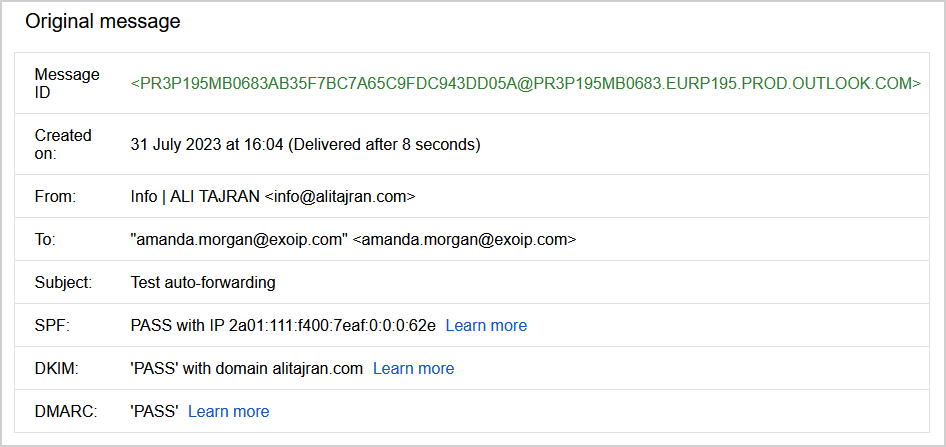Click the DMARC 'PASS' result text

154,412
